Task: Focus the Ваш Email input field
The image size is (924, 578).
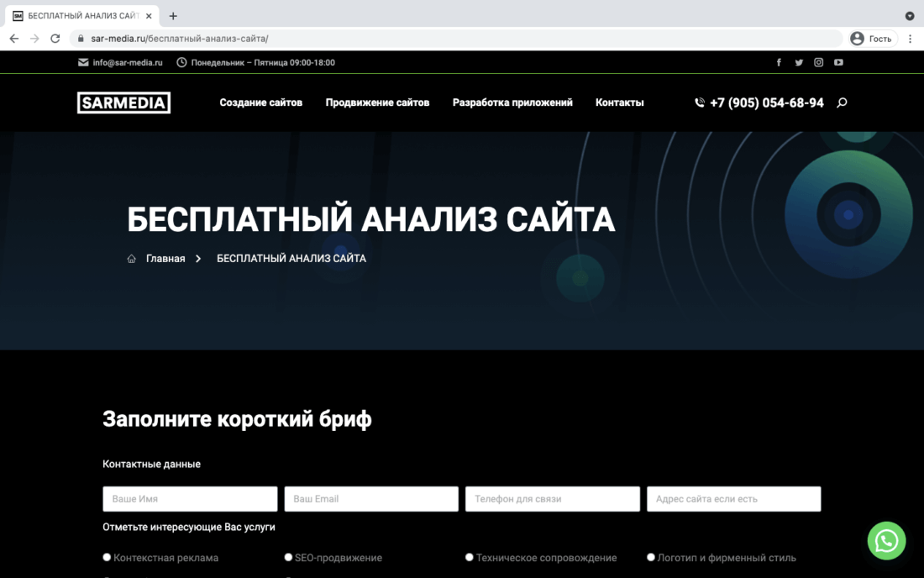Action: (x=371, y=499)
